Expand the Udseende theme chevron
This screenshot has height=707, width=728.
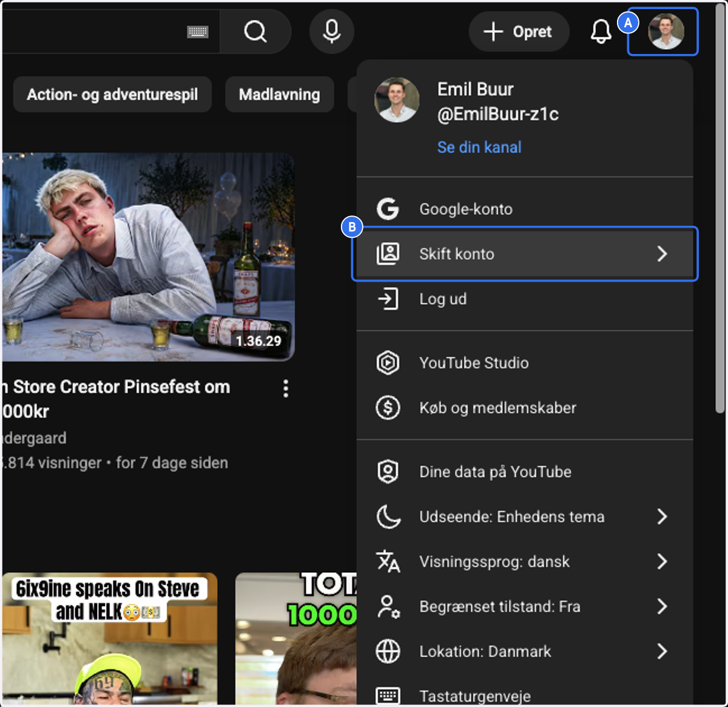tap(662, 516)
